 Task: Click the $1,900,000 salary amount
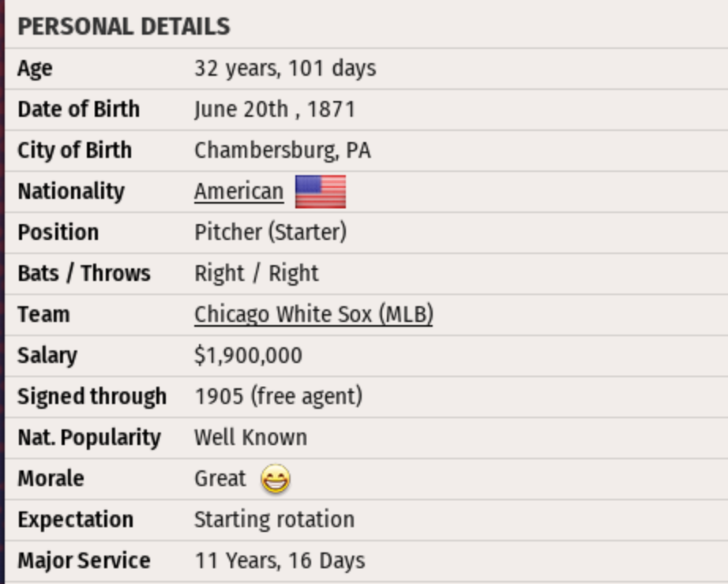248,356
